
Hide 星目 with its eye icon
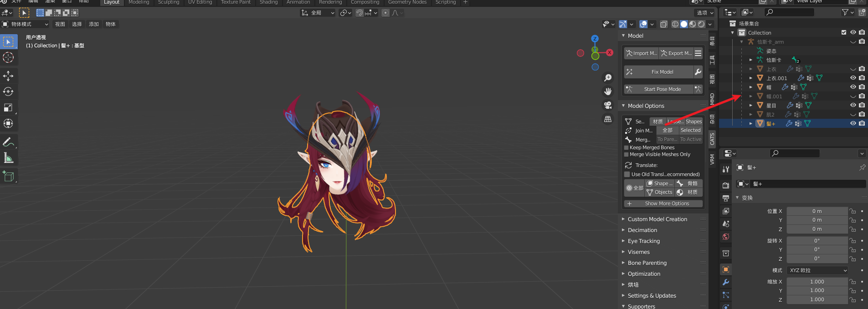click(853, 105)
